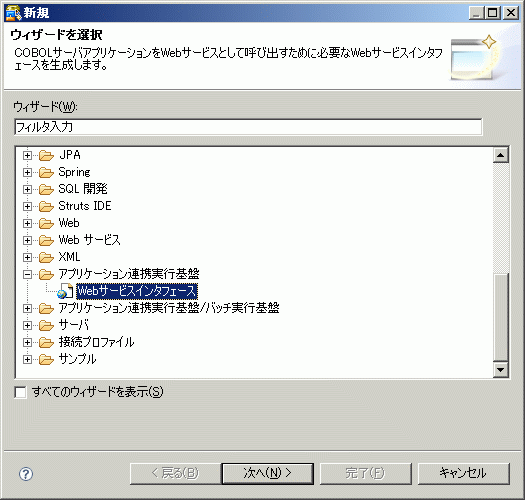The height and width of the screenshot is (500, 525).
Task: Select the Spring label
Action: pos(74,172)
